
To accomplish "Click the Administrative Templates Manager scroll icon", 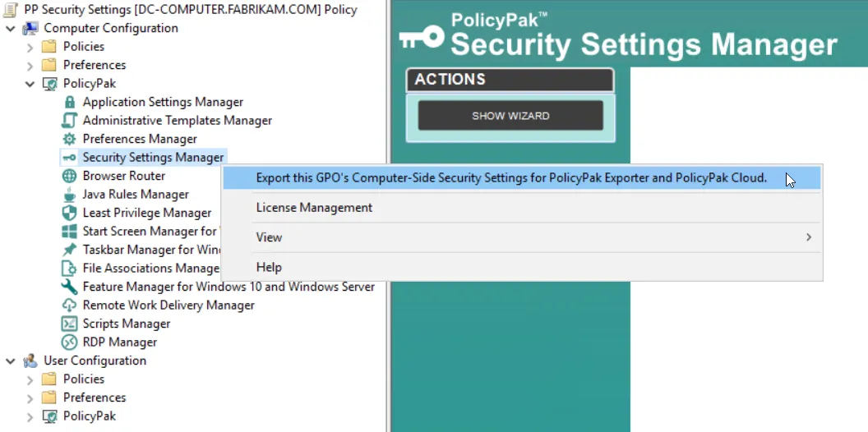I will pyautogui.click(x=69, y=121).
